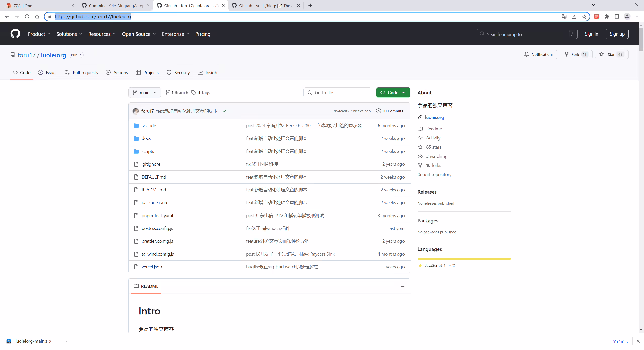Expand luoleiorg-main.zip download options
This screenshot has height=350, width=644.
tap(67, 341)
